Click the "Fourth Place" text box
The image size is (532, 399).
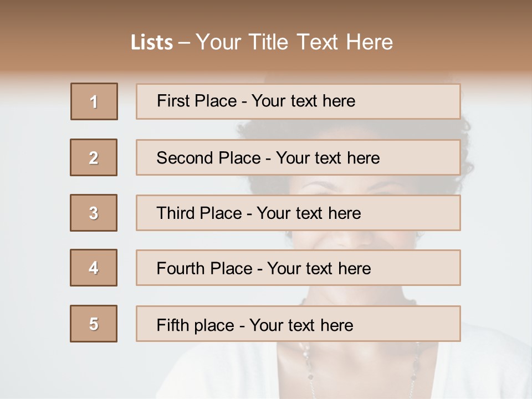click(x=298, y=268)
